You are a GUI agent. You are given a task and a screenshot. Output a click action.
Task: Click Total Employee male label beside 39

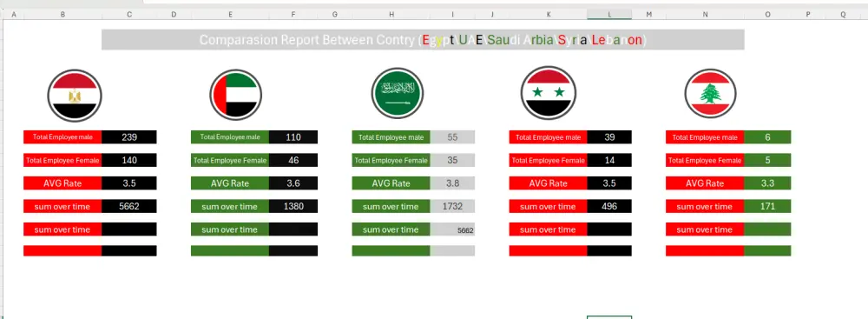pyautogui.click(x=548, y=137)
